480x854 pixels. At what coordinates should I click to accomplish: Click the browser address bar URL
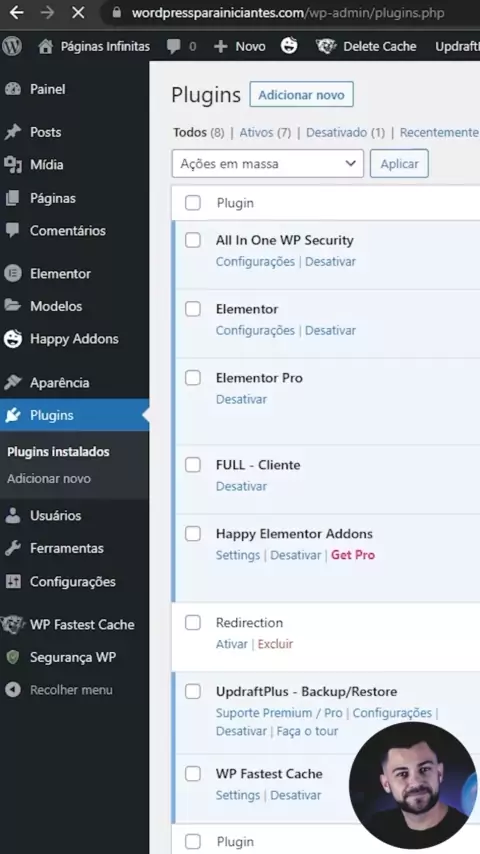288,13
